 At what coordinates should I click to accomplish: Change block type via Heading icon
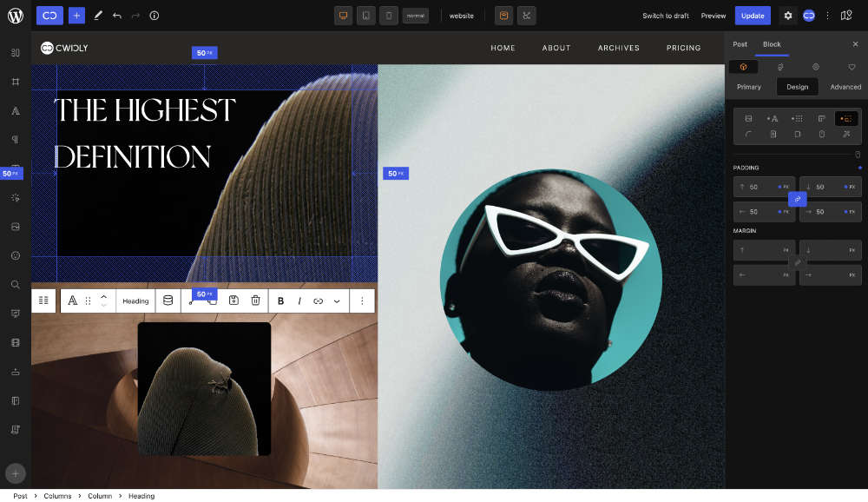[73, 301]
